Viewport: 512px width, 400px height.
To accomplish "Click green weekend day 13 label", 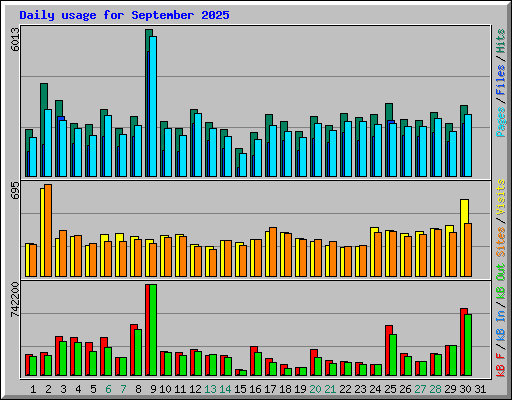I will [x=210, y=389].
